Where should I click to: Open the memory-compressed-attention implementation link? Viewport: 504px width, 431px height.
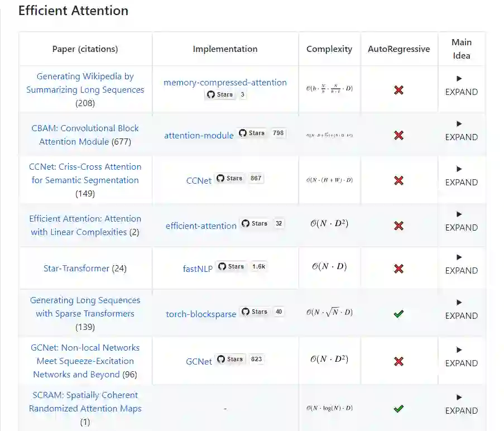coord(225,82)
